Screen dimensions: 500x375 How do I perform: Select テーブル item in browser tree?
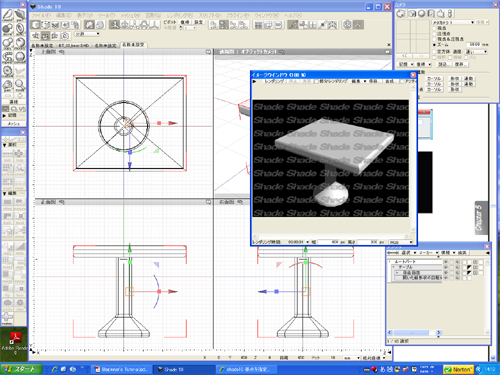click(405, 267)
